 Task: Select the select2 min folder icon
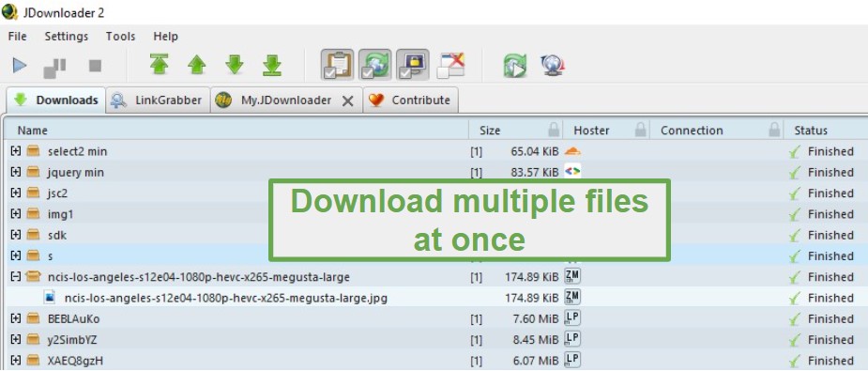(x=34, y=150)
